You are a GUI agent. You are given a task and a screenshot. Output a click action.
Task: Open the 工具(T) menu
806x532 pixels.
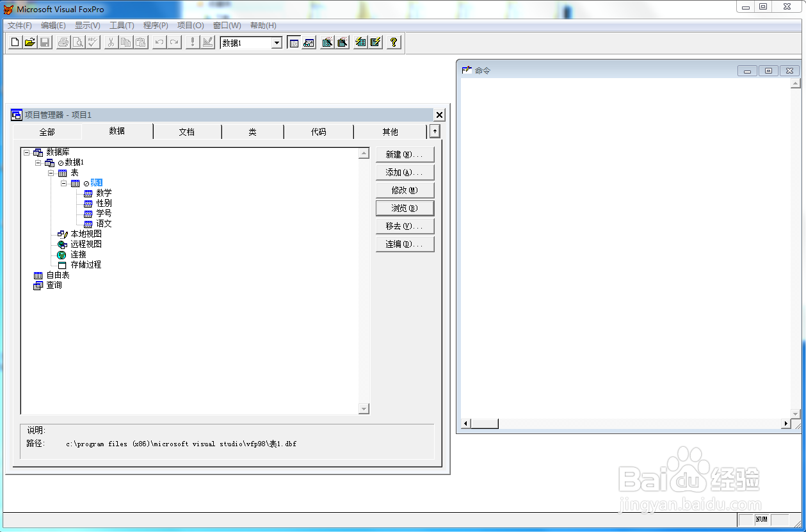click(122, 26)
